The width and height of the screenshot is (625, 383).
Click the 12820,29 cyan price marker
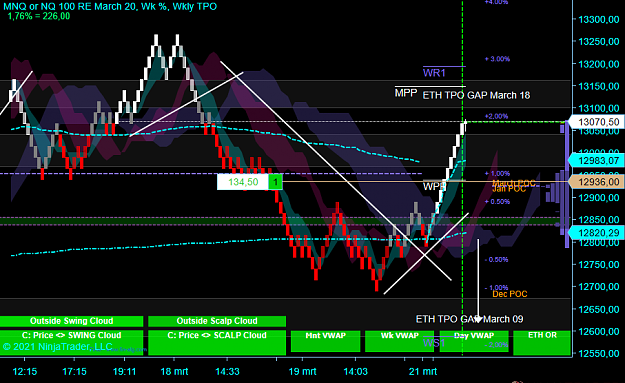pos(596,233)
